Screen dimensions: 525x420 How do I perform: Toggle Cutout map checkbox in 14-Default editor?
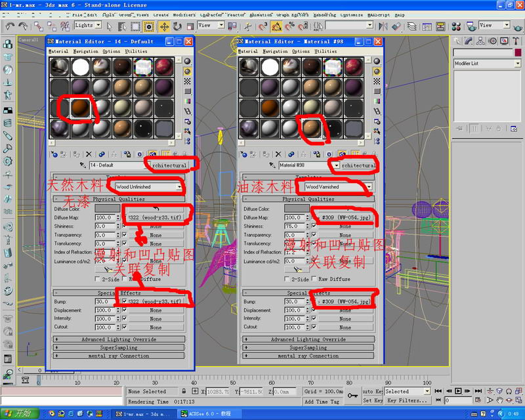[x=125, y=327]
